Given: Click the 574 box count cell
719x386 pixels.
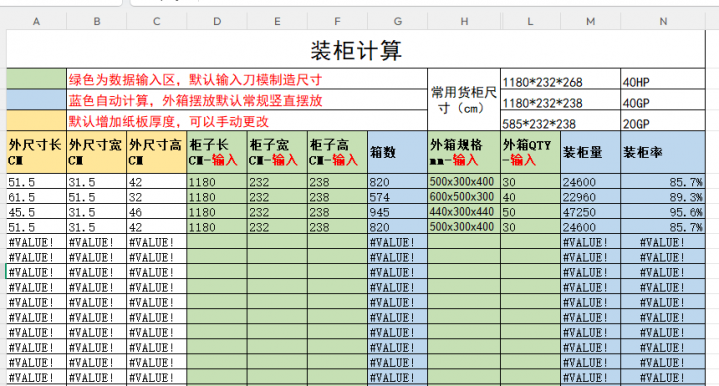Looking at the screenshot, I should [x=398, y=197].
